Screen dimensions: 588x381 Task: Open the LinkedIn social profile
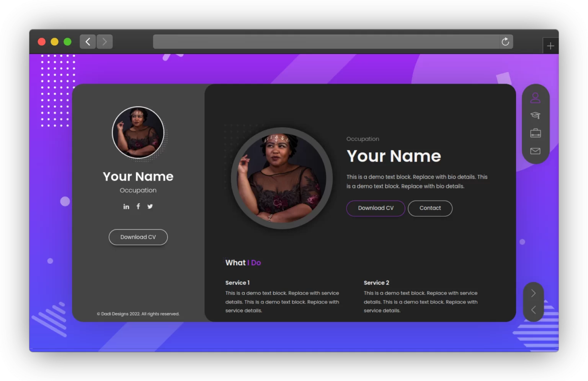pyautogui.click(x=126, y=206)
